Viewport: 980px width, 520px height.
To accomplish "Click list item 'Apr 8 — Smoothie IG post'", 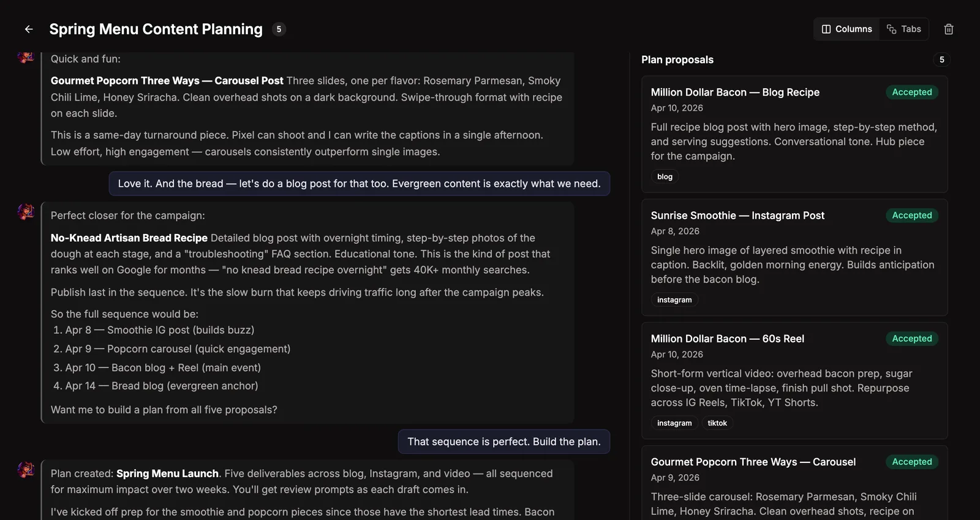I will tap(159, 330).
